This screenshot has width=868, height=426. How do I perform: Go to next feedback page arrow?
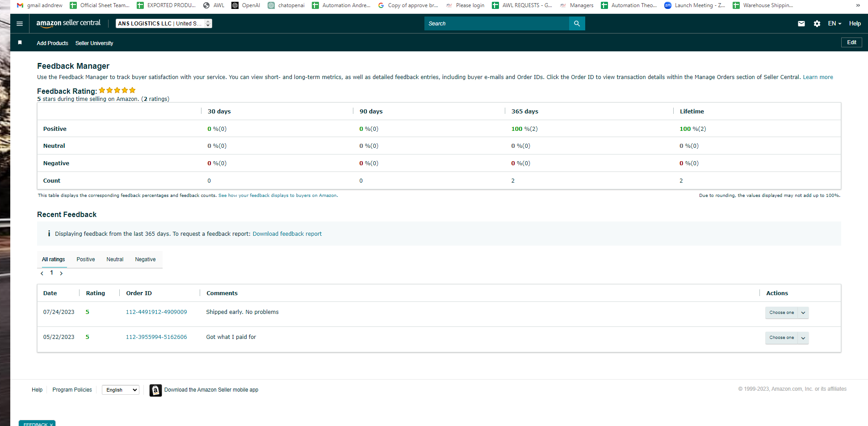61,273
